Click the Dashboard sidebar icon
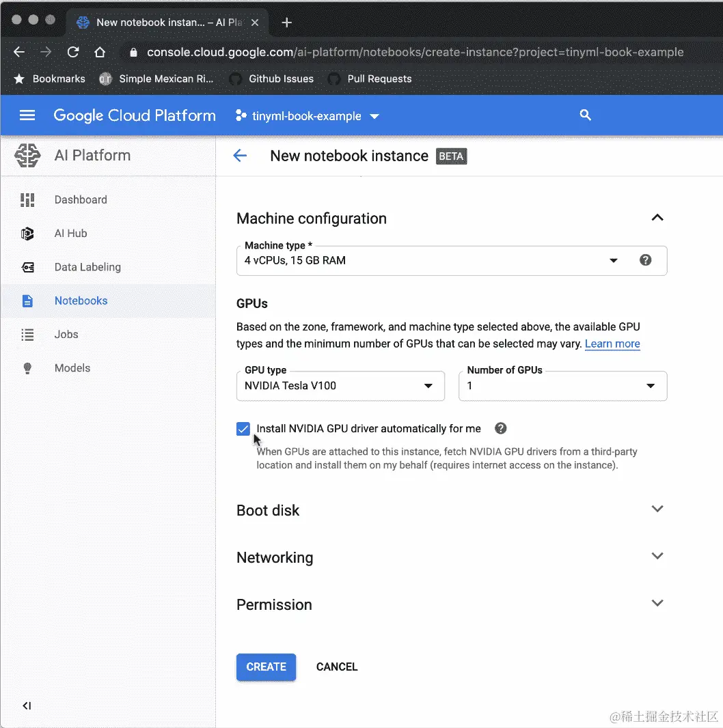The width and height of the screenshot is (723, 728). (27, 199)
